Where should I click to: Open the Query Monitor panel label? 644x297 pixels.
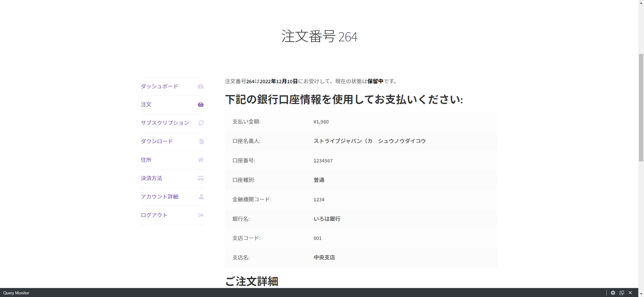[16, 293]
